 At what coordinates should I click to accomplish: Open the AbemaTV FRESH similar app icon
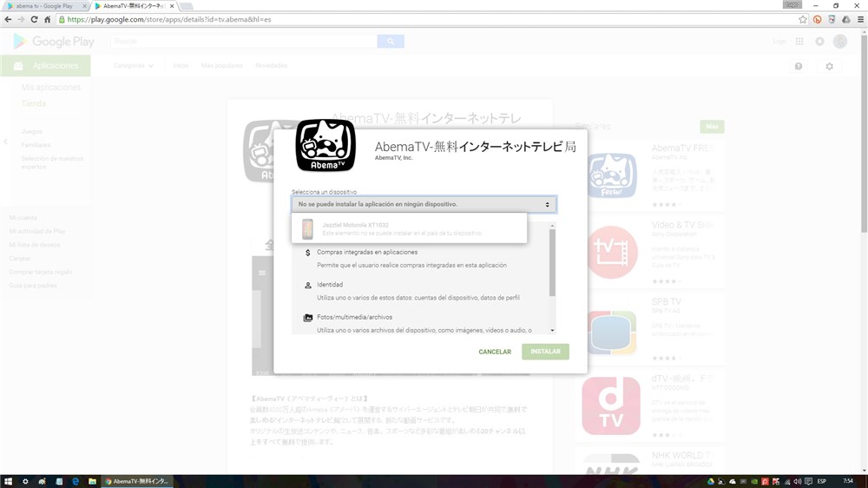tap(611, 175)
